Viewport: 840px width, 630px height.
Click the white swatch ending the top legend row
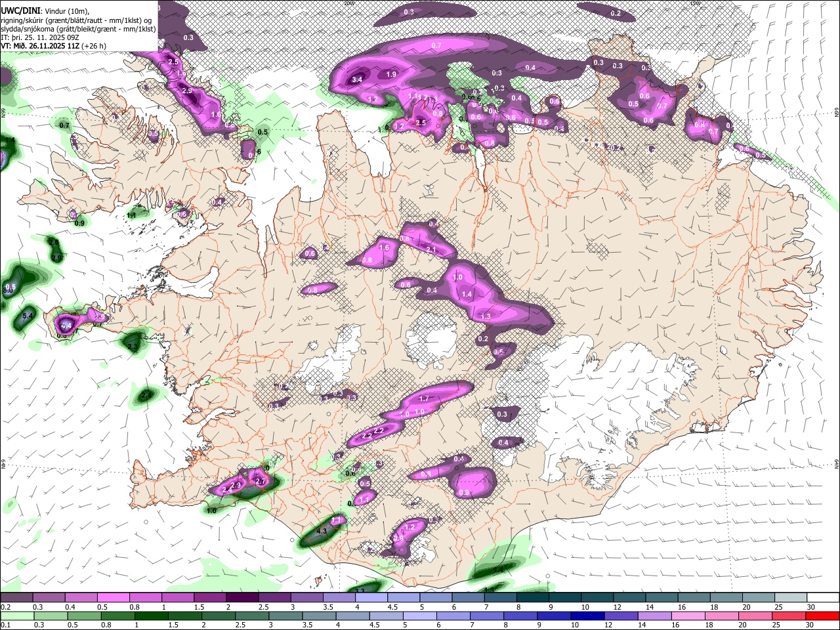point(823,598)
